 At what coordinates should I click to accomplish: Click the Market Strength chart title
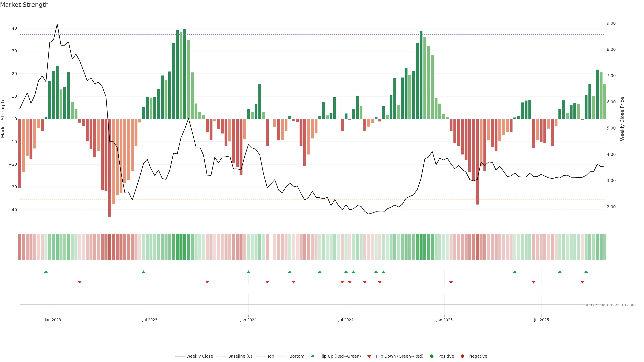tap(24, 5)
